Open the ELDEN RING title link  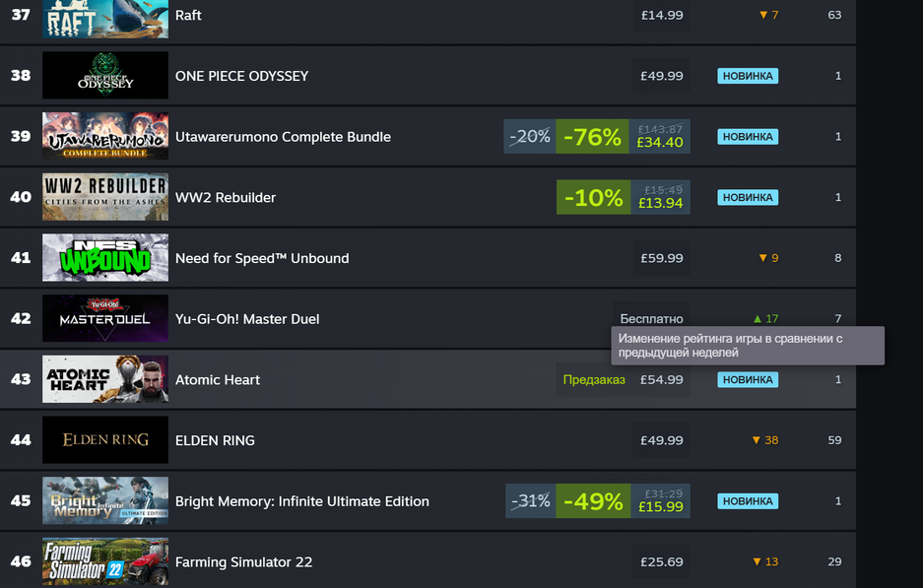215,440
